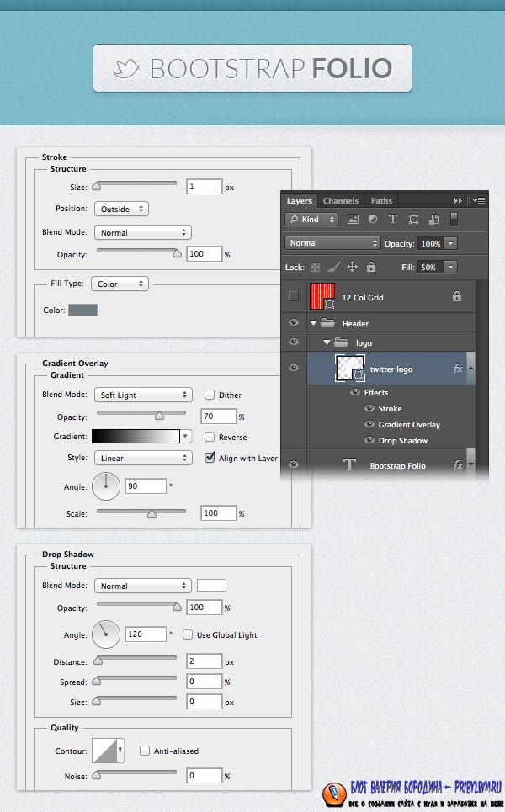This screenshot has width=505, height=812.
Task: Collapse the logo group triangle
Action: [x=327, y=342]
